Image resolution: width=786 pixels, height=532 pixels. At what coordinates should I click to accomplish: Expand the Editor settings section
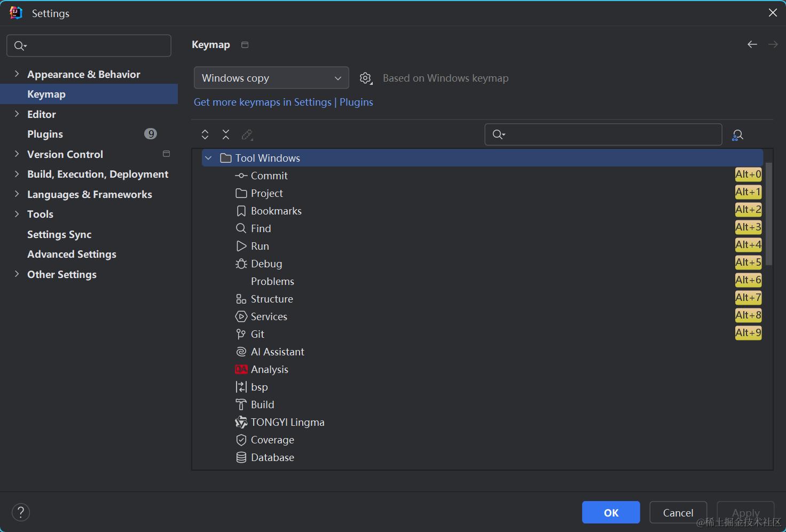pyautogui.click(x=17, y=114)
